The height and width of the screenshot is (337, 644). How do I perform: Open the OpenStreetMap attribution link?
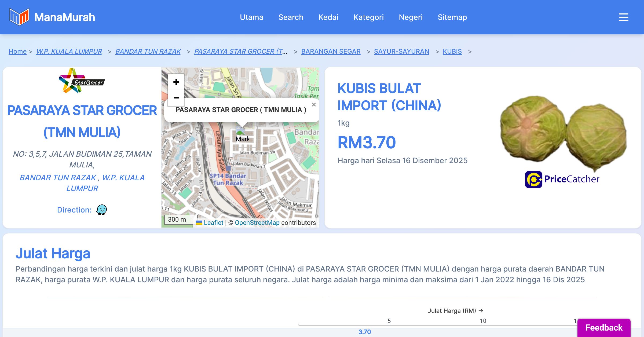(257, 223)
